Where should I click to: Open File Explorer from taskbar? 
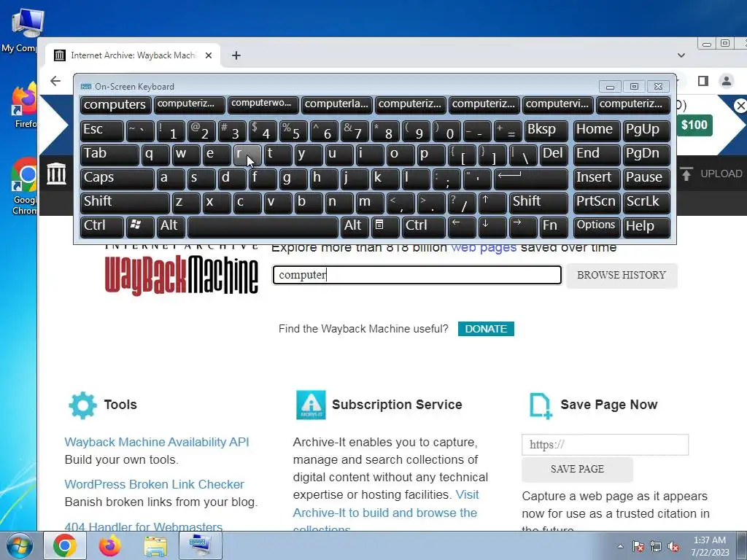(155, 547)
